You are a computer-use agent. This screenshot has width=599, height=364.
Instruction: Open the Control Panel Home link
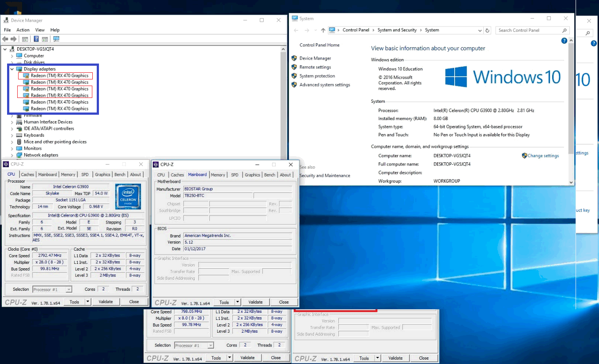tap(319, 45)
